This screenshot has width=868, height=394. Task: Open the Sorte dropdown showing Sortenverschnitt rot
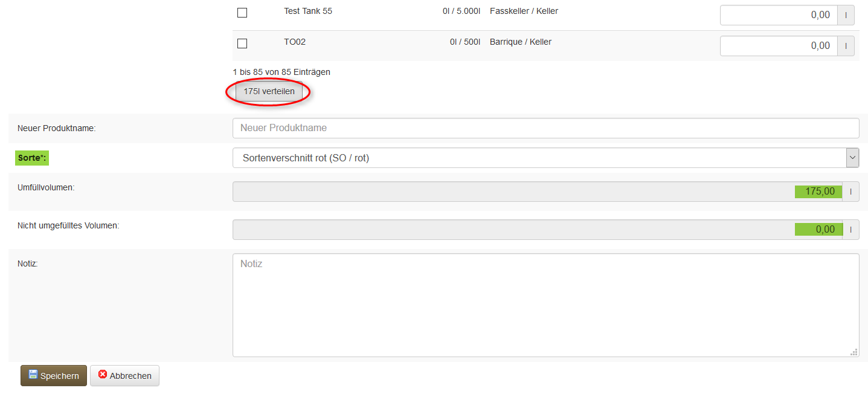[538, 158]
